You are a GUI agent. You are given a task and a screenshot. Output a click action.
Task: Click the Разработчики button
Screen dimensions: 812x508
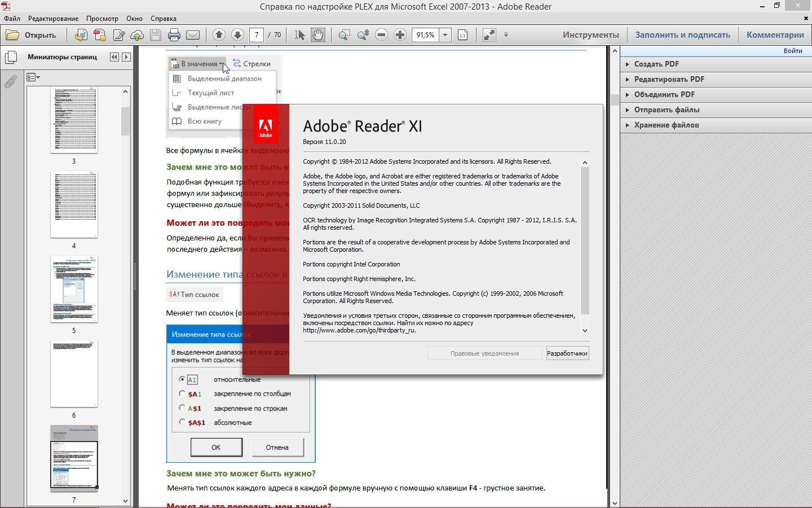(x=567, y=353)
